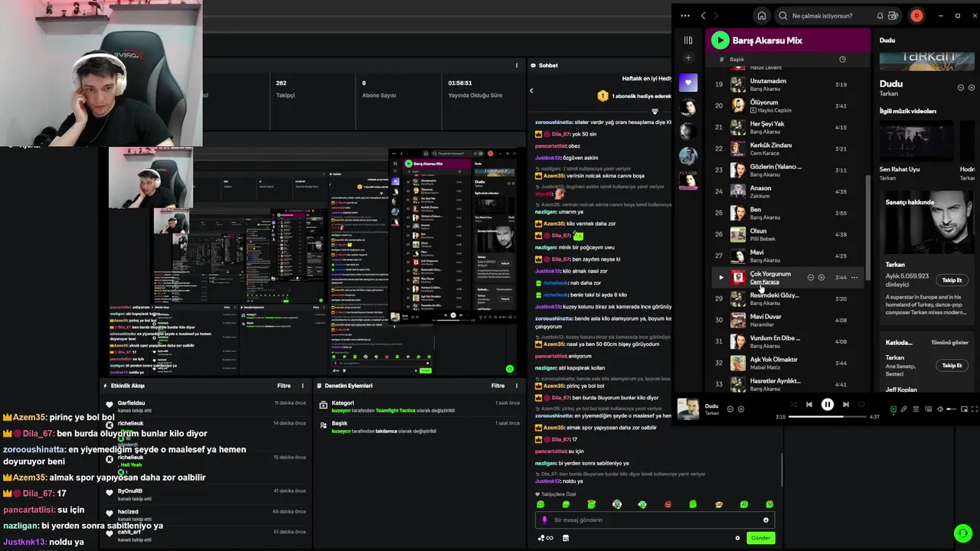
Task: Click Tümünü göster in credits section
Action: click(949, 342)
